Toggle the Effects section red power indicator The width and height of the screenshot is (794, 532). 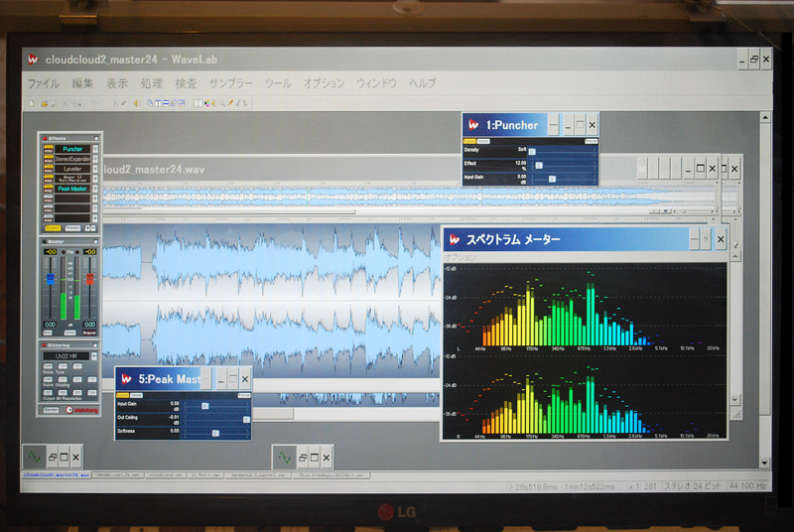point(45,139)
